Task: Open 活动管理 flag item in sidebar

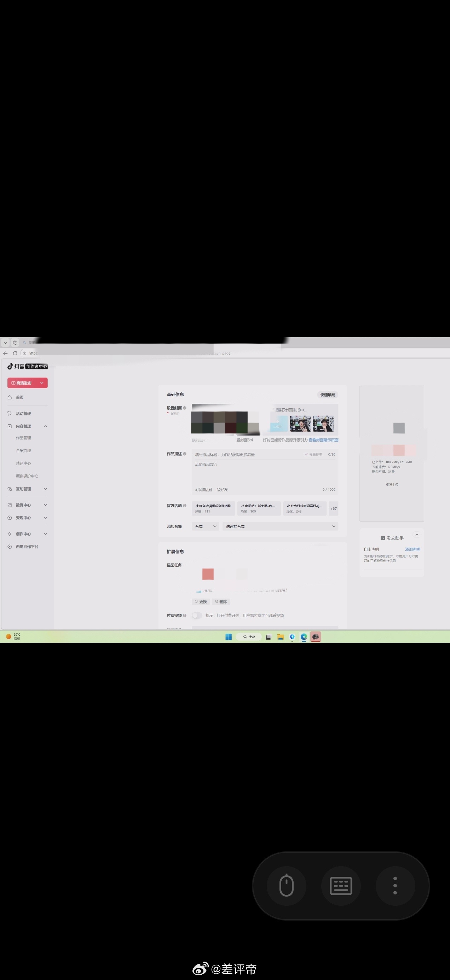Action: [23, 414]
